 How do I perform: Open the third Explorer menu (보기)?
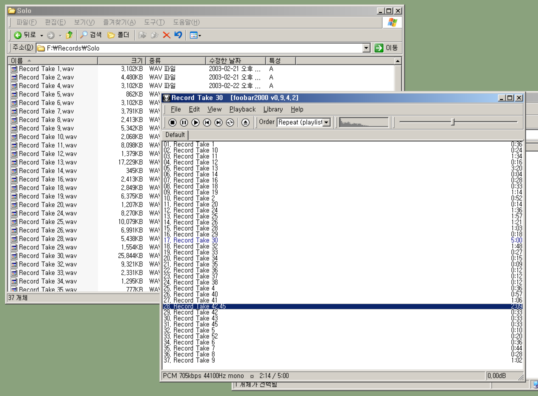pos(84,22)
